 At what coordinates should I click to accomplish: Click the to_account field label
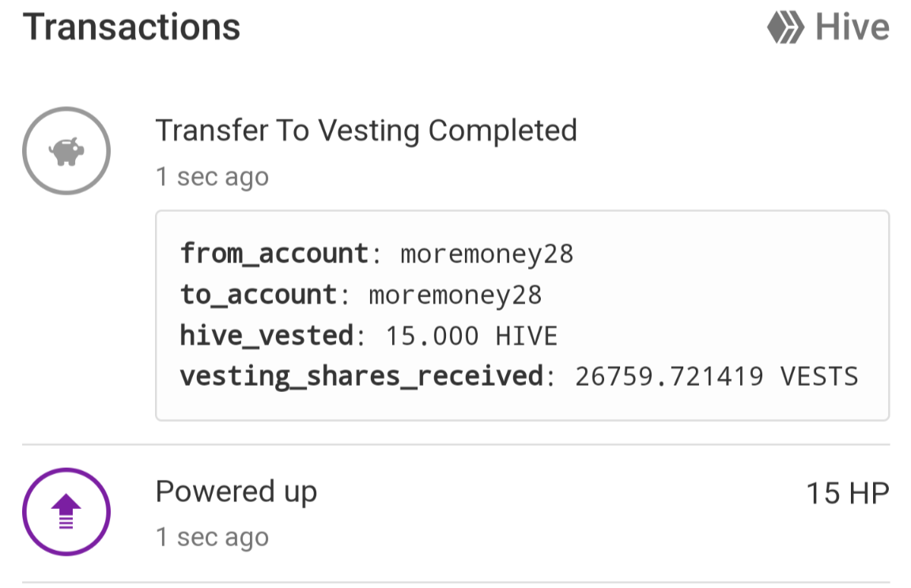point(259,295)
